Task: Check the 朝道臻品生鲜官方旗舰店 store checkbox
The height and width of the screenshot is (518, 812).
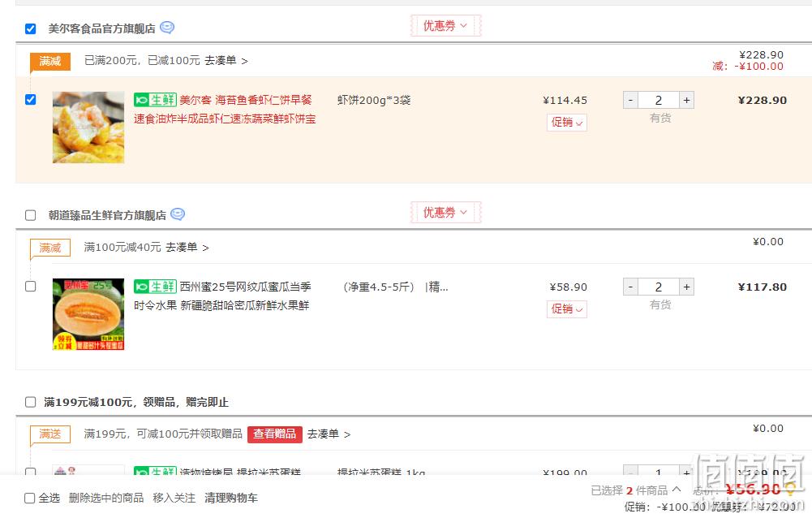Action: coord(31,215)
